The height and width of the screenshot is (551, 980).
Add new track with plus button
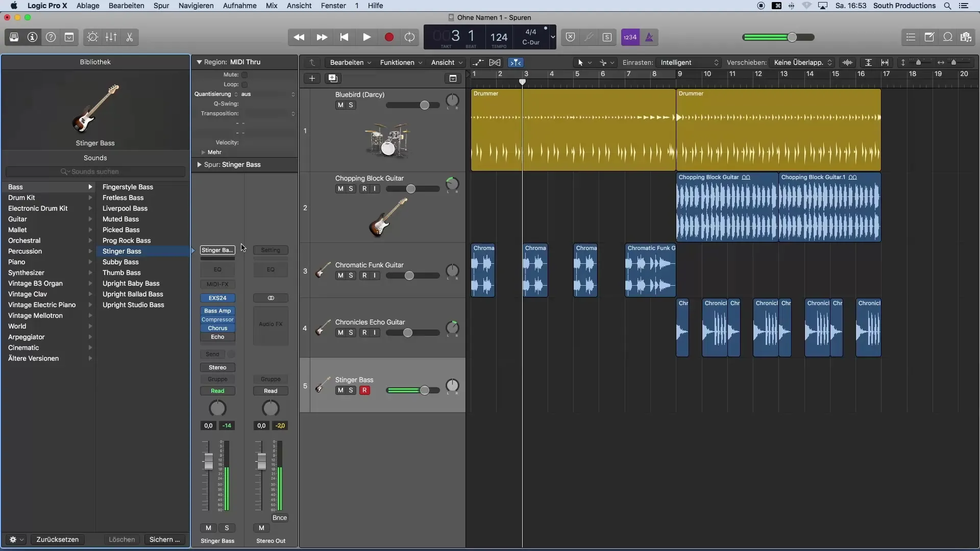[312, 78]
